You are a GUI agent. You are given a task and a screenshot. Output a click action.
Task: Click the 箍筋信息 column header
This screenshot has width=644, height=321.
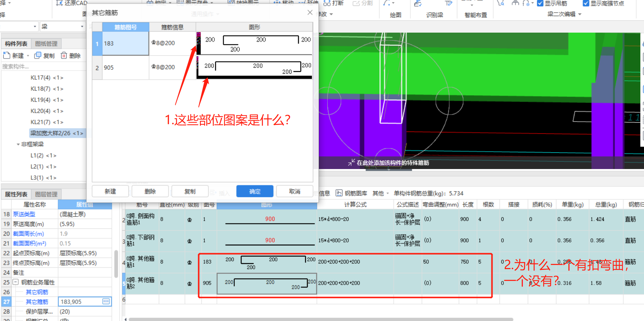coord(172,27)
